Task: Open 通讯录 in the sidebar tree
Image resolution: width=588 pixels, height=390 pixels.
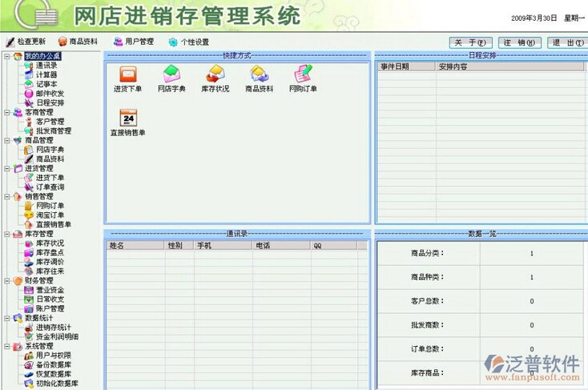Action: coord(46,66)
